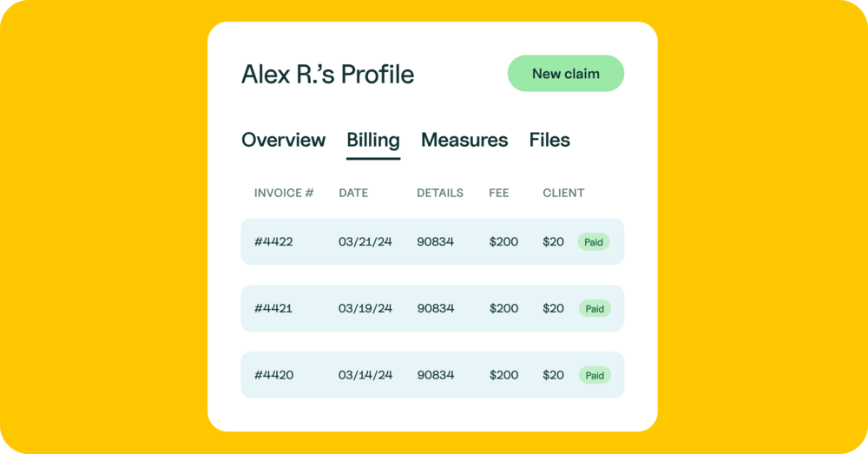Click the New claim button
The image size is (868, 454).
coord(565,74)
